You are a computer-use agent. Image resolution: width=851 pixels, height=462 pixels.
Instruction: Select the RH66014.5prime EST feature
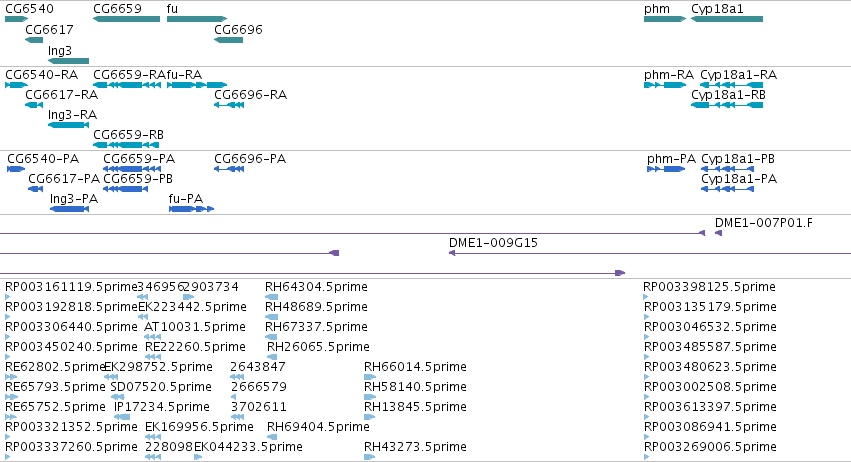point(370,377)
